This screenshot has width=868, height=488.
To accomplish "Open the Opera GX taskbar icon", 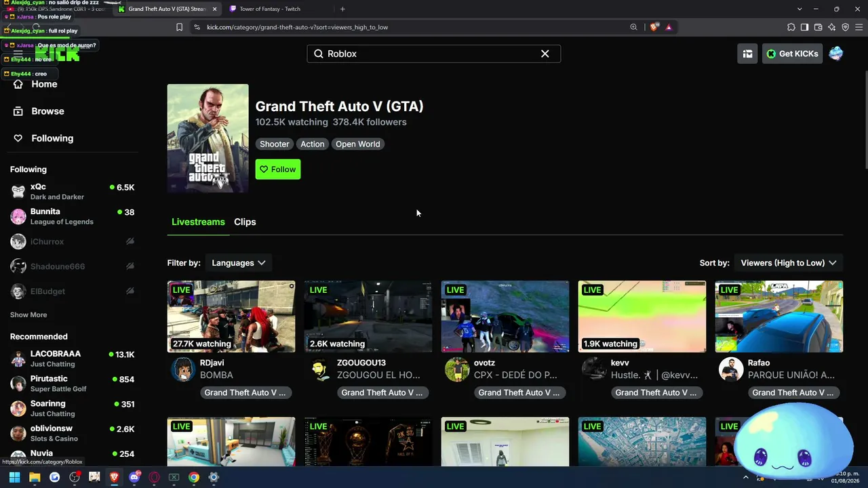I will 154,477.
